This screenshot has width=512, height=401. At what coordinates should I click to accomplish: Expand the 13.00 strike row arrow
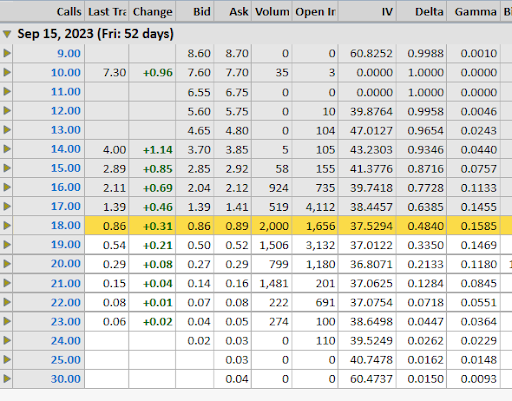7,130
